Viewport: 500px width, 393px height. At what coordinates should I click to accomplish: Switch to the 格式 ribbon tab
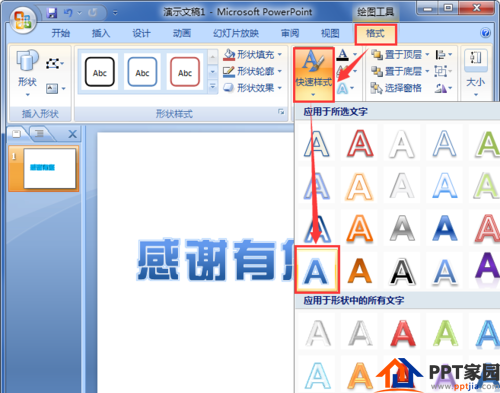pos(375,33)
